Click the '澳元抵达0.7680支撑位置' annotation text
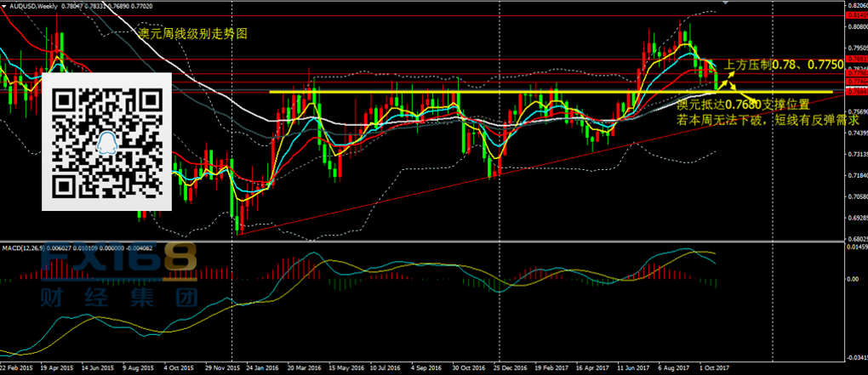 click(743, 104)
